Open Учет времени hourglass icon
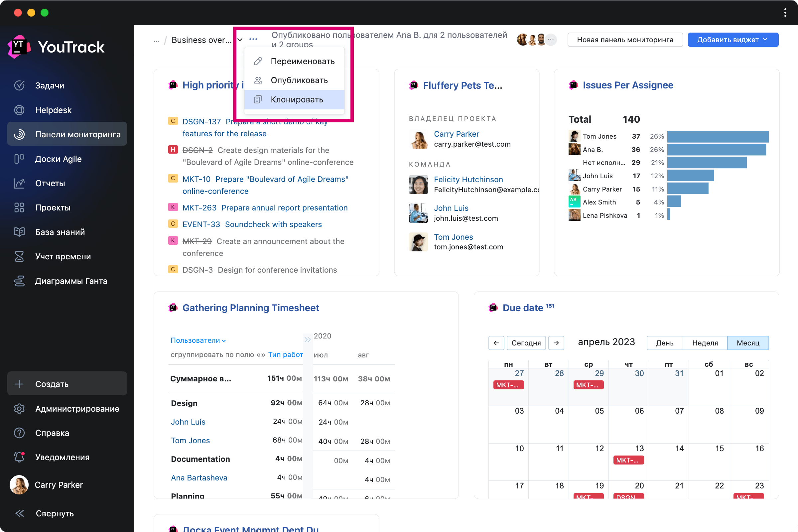Screen dimensions: 798x532 click(x=19, y=256)
